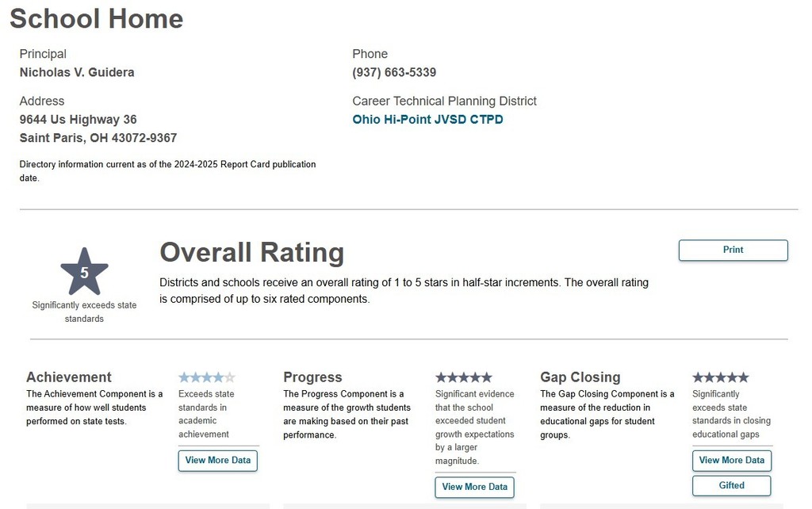Open the Ohio Hi-Point JVSD CTPD link
812x509 pixels.
(x=427, y=119)
